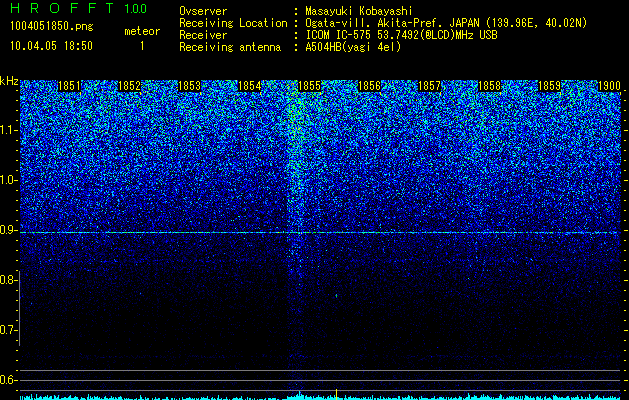The image size is (629, 400).
Task: Click the 1.1 frequency axis label
Action: coord(8,130)
